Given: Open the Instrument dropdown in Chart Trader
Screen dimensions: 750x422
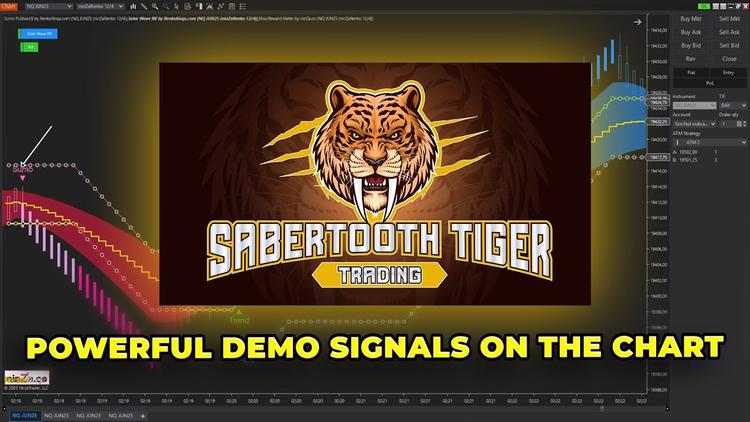Looking at the screenshot, I should (x=695, y=105).
